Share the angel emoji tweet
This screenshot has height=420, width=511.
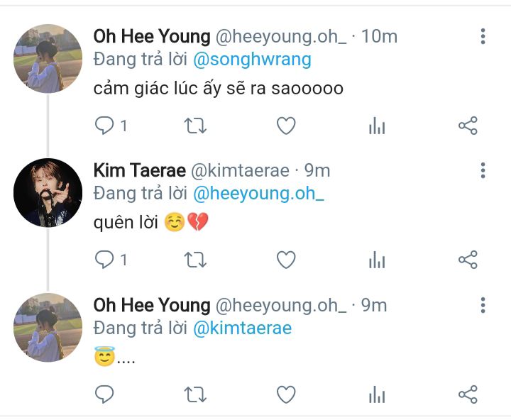tap(468, 394)
